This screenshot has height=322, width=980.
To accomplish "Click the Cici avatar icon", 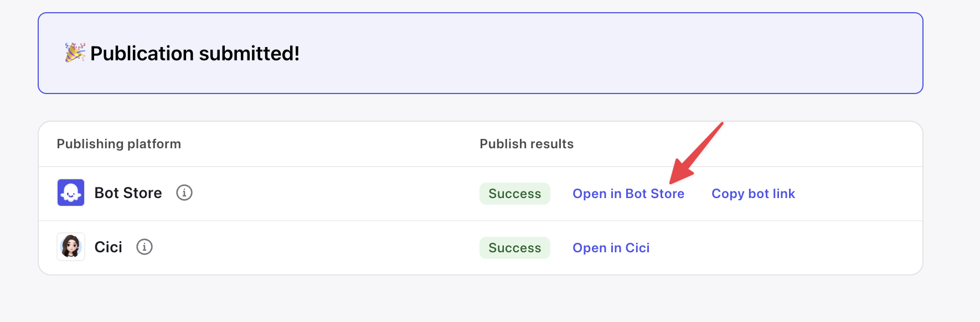I will click(71, 247).
